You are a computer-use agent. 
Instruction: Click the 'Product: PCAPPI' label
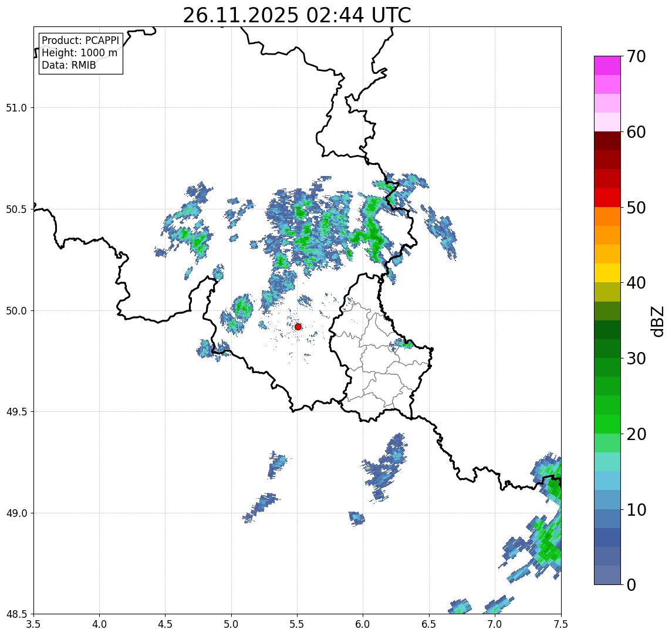80,40
